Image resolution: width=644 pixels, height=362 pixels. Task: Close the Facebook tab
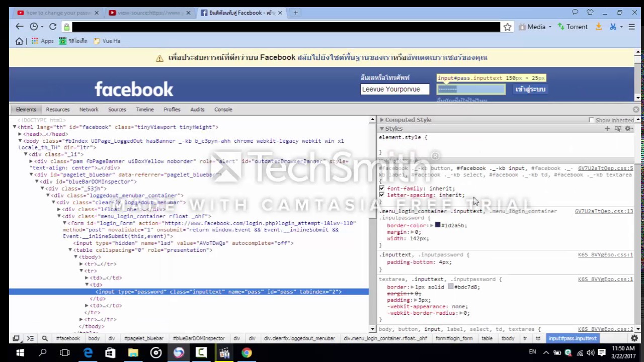pos(280,13)
